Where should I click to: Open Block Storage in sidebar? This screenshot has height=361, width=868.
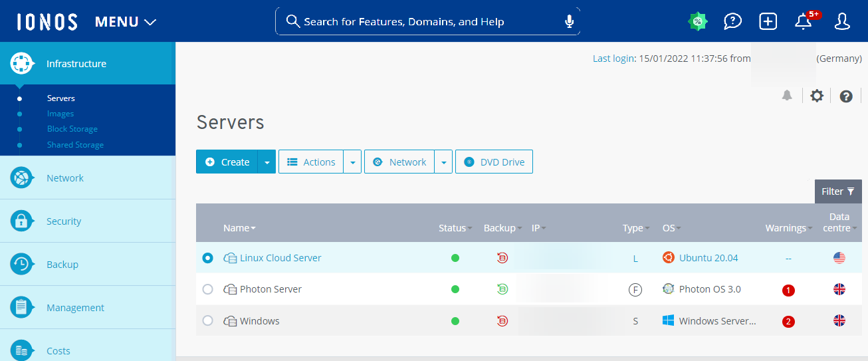[72, 129]
